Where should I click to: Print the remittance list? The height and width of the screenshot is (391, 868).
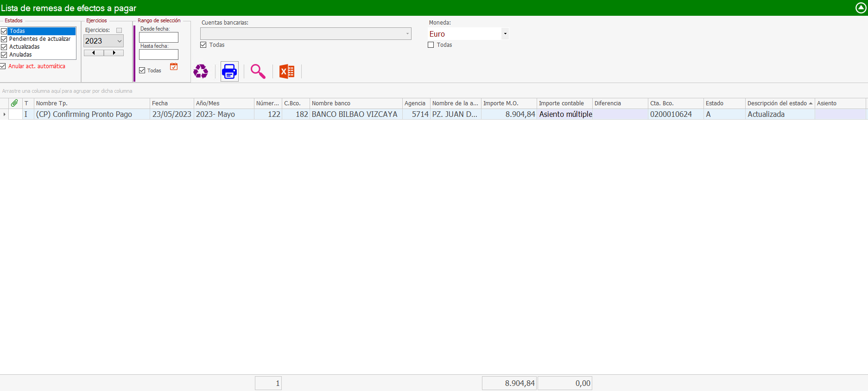tap(229, 71)
